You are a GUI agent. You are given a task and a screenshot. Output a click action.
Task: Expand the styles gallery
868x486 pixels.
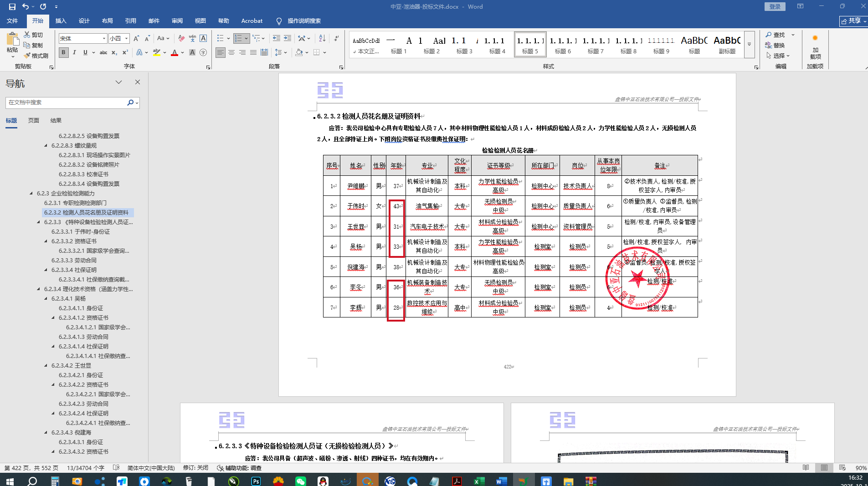(749, 45)
